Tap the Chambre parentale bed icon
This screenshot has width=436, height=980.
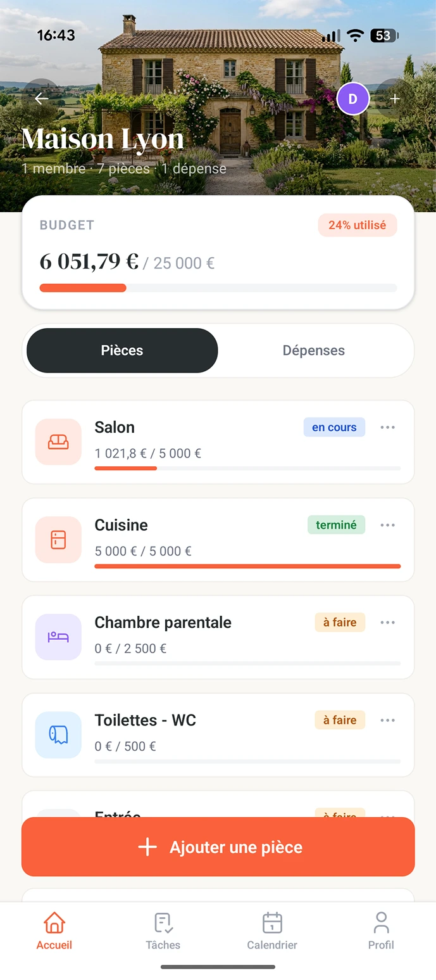(58, 637)
